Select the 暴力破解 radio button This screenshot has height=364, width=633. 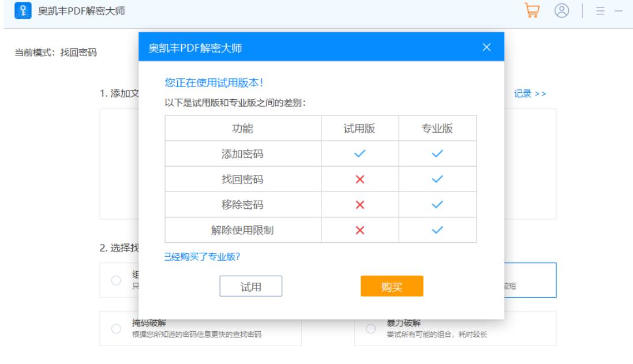[370, 328]
